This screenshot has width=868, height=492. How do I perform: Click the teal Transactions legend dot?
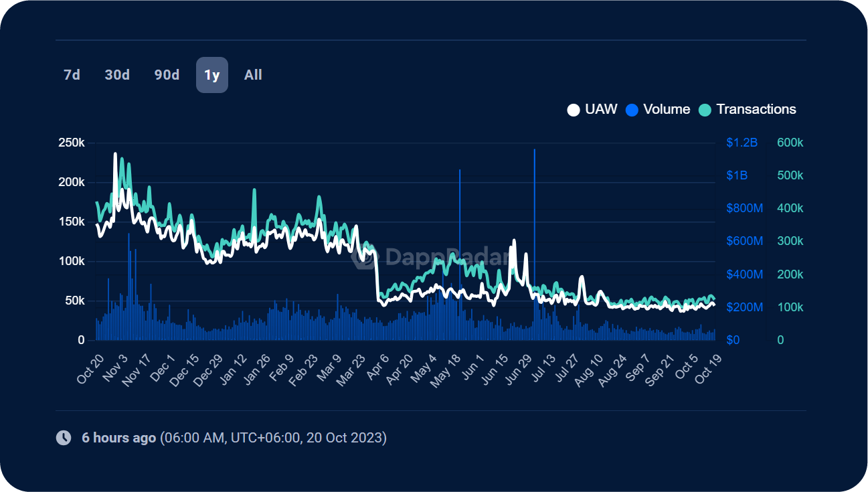(704, 109)
